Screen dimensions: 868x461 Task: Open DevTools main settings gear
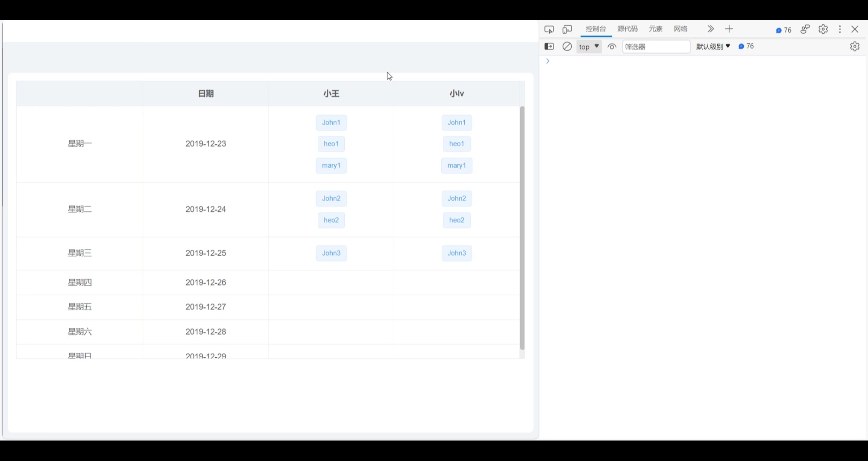click(823, 29)
